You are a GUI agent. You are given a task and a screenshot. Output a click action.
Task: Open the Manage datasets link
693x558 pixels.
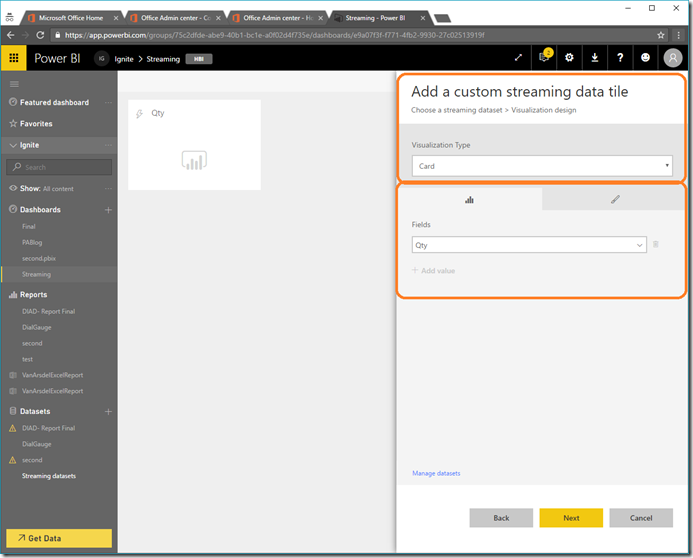click(x=436, y=473)
